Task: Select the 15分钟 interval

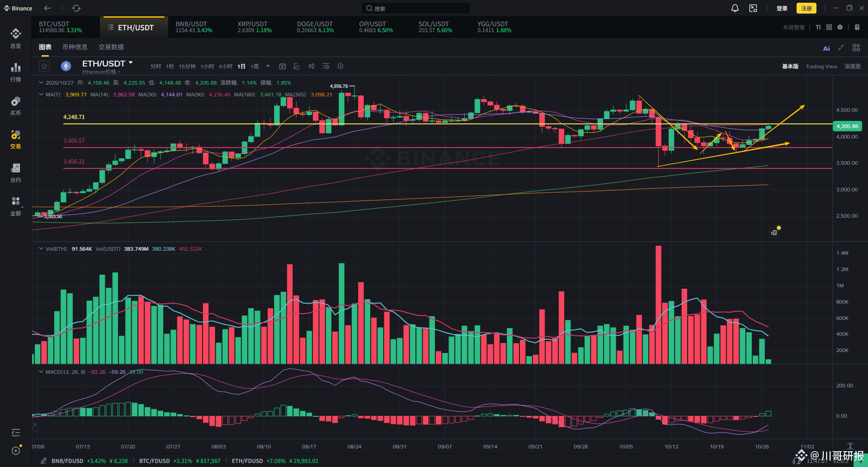Action: coord(187,67)
